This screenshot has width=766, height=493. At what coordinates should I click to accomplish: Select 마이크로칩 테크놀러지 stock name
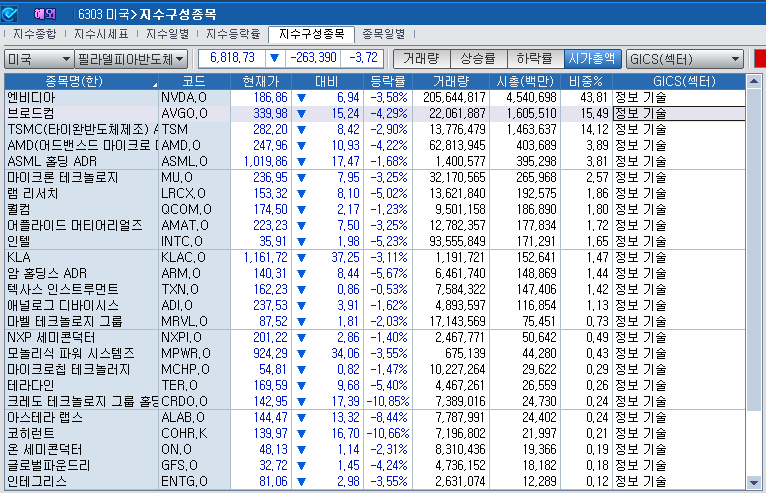[x=68, y=370]
